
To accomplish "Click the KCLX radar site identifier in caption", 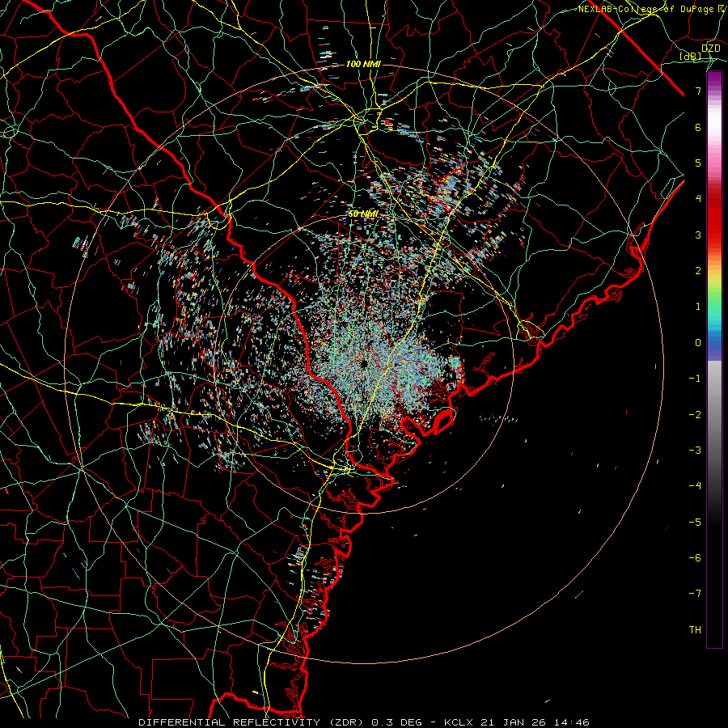I will [x=459, y=722].
